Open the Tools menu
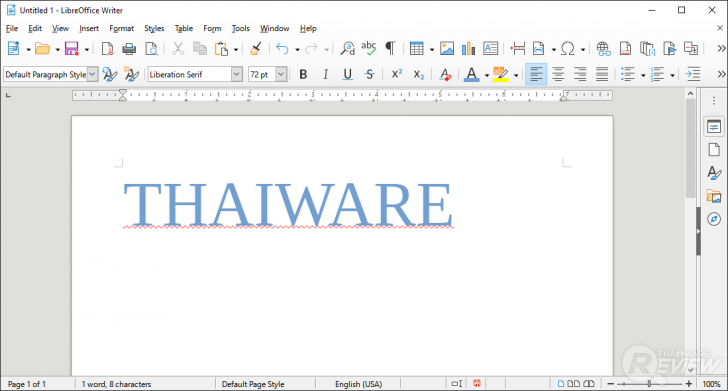 [240, 28]
